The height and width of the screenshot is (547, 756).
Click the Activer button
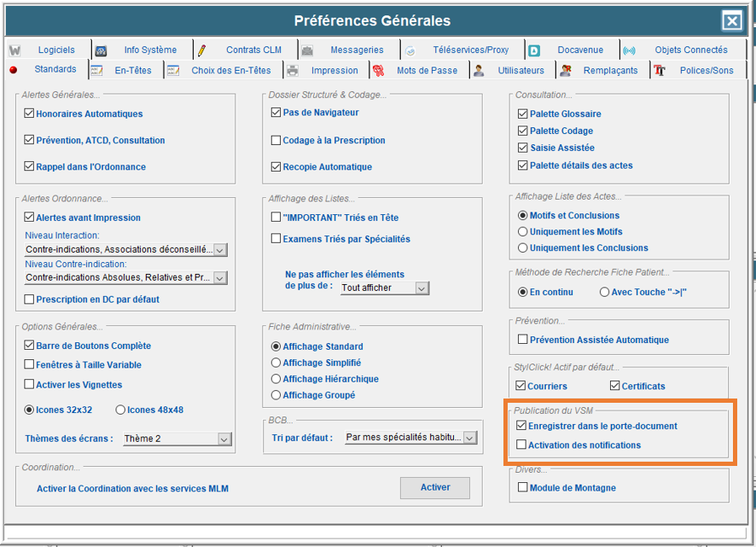435,487
